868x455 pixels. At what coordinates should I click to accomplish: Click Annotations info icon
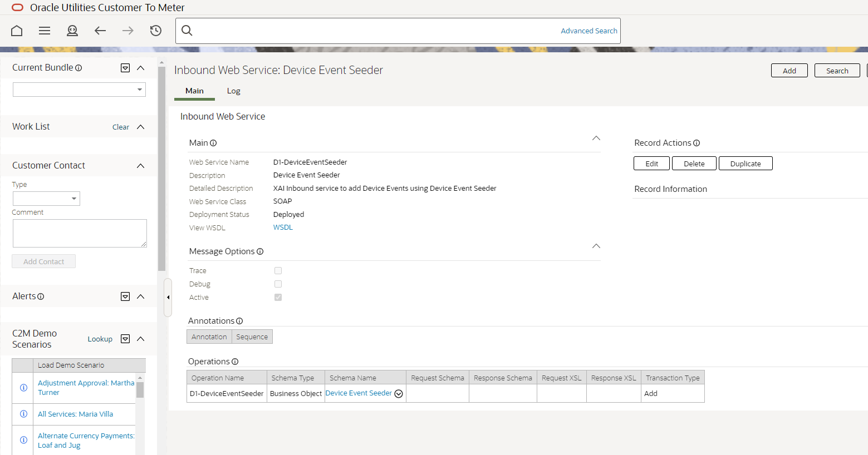tap(239, 321)
